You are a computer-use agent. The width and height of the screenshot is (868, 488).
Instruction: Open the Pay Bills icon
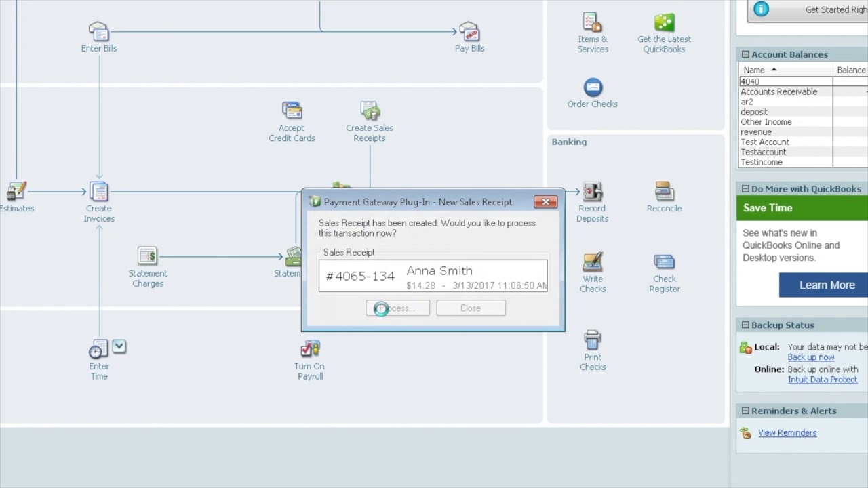tap(469, 31)
